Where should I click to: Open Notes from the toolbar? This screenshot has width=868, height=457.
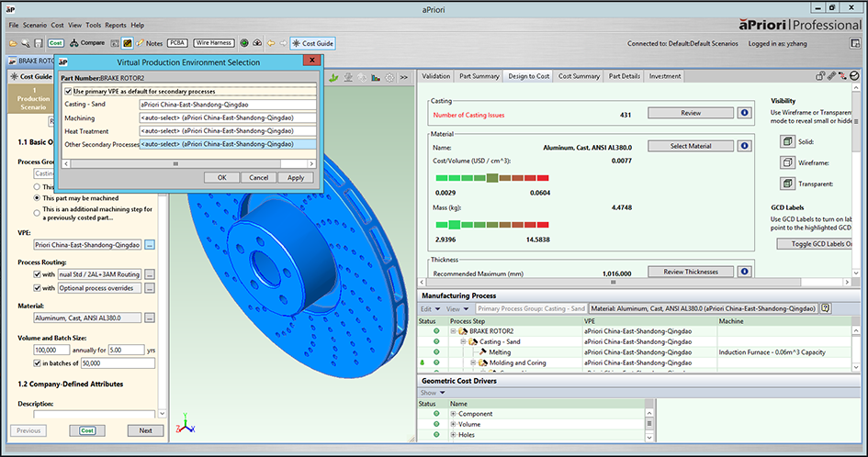tap(150, 43)
